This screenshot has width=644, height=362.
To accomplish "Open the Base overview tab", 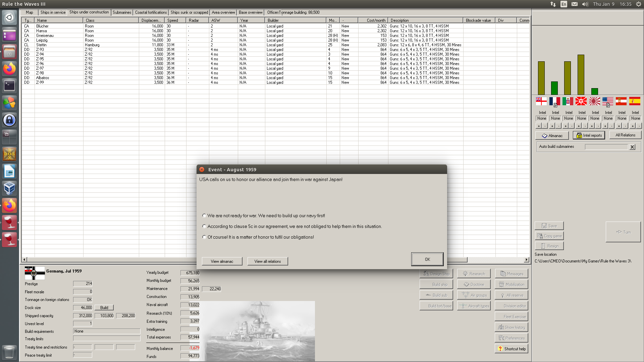I will tap(251, 12).
